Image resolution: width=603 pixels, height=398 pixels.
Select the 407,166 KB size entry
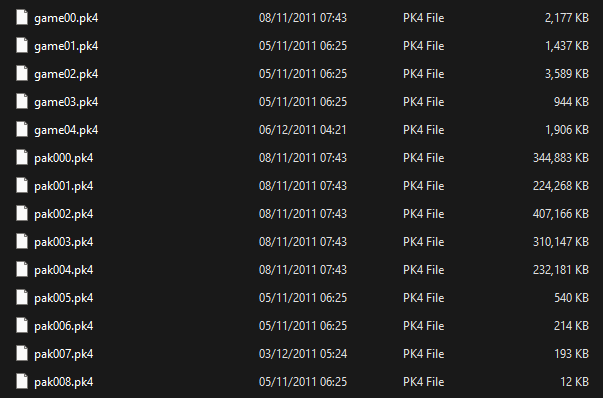coord(561,214)
